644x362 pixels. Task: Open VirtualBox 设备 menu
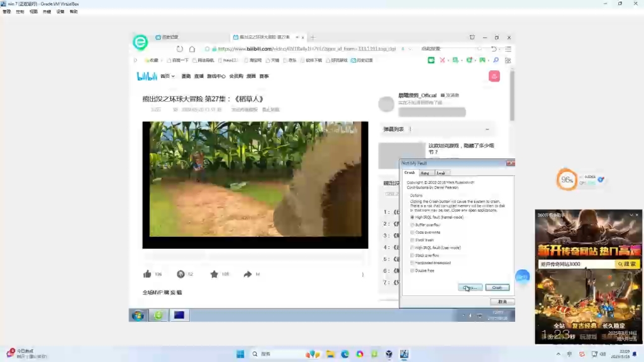click(x=60, y=12)
